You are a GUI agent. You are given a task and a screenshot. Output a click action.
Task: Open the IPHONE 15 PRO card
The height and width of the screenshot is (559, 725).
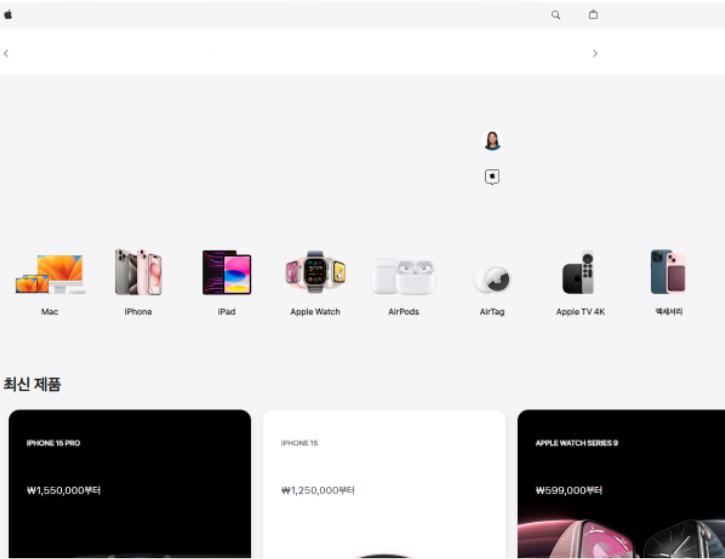[x=130, y=484]
